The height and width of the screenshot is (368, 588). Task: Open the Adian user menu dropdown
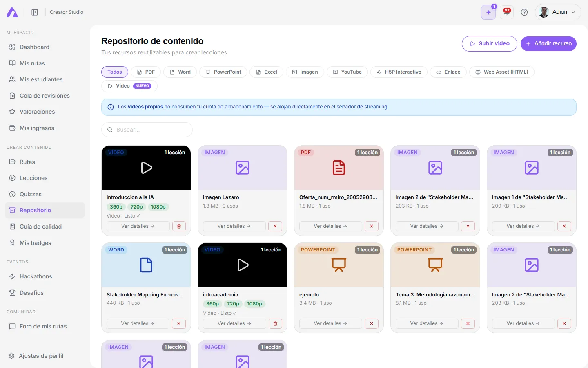(x=558, y=12)
